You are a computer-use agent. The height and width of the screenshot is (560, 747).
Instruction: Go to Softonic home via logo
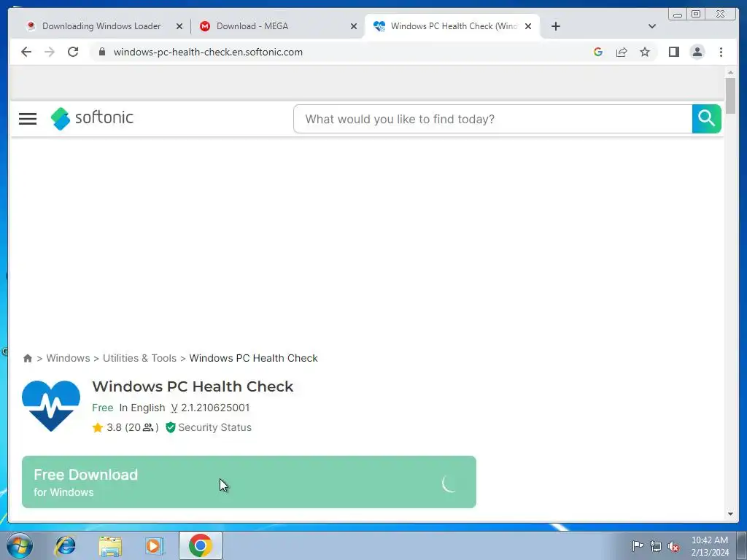[x=92, y=118]
